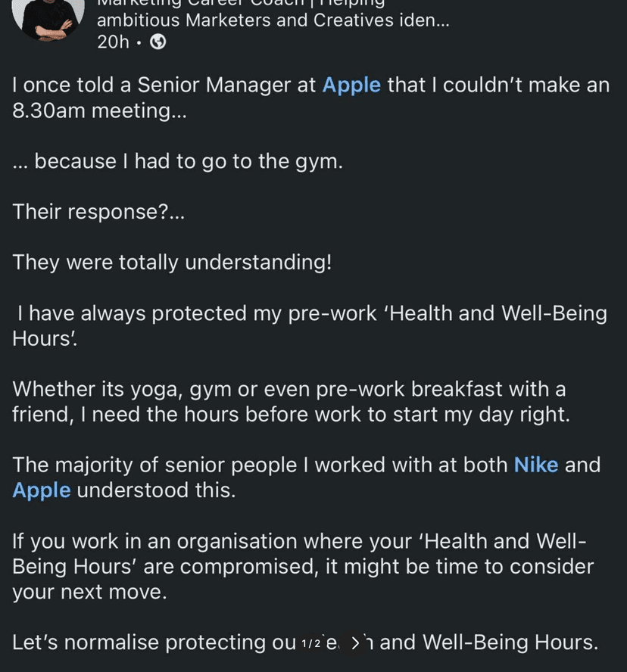Click the 1/2 image counter badge
627x672 pixels.
311,643
